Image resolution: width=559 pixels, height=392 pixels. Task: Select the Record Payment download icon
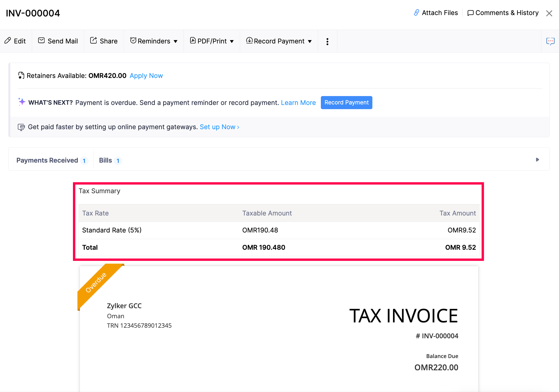tap(250, 41)
